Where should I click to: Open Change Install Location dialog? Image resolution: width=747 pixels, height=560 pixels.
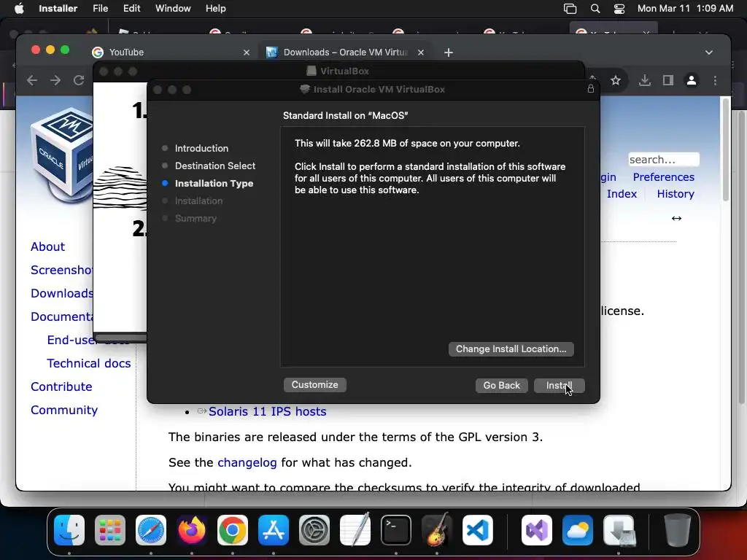(511, 349)
